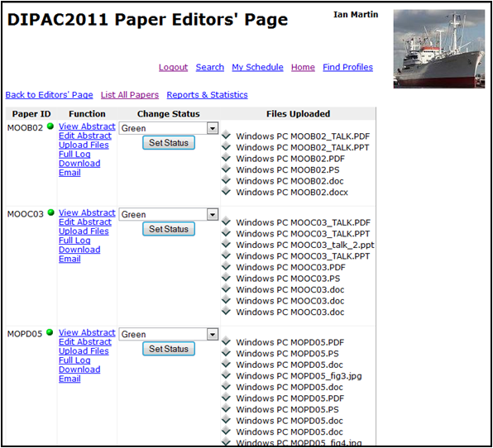Click Set Status button for MOPD05
Viewport: 493px width, 448px height.
(x=169, y=349)
